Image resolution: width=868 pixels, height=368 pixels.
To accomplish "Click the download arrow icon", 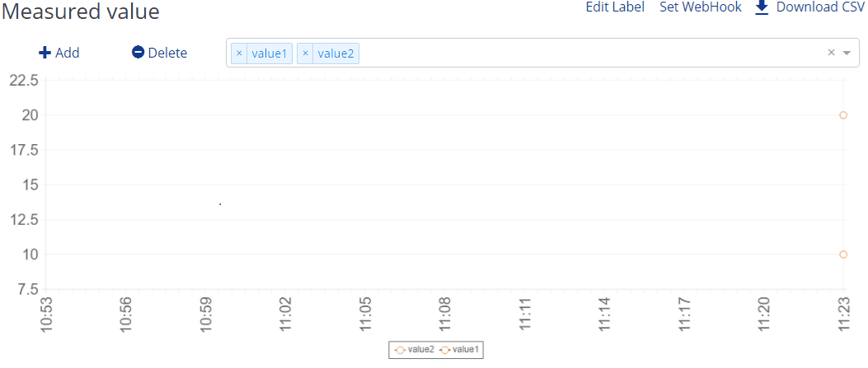I will 762,7.
